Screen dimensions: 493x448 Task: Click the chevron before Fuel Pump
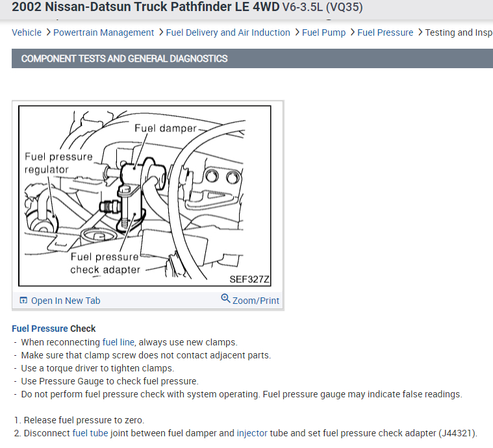pos(296,32)
